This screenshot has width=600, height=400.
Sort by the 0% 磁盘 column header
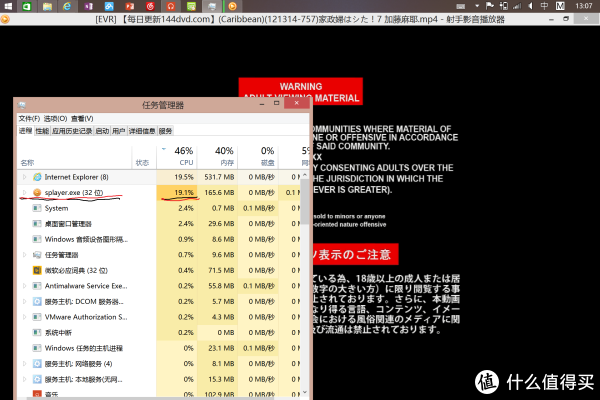pos(258,157)
